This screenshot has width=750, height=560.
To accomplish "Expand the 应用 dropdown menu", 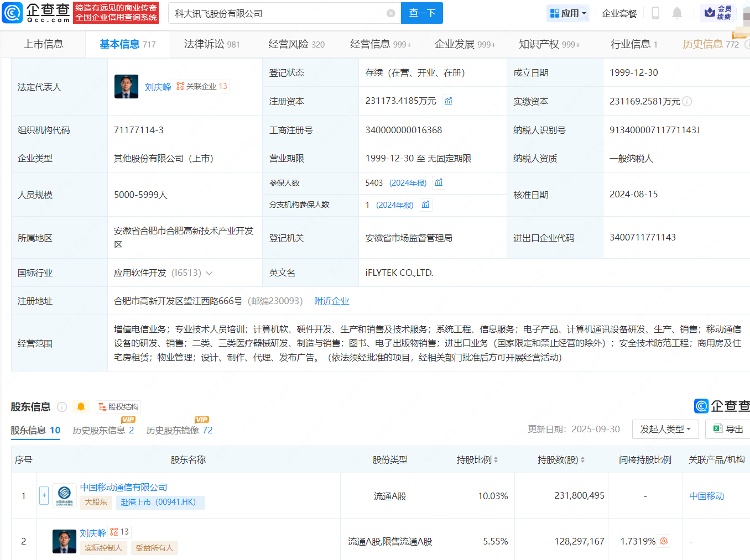I will (x=568, y=13).
